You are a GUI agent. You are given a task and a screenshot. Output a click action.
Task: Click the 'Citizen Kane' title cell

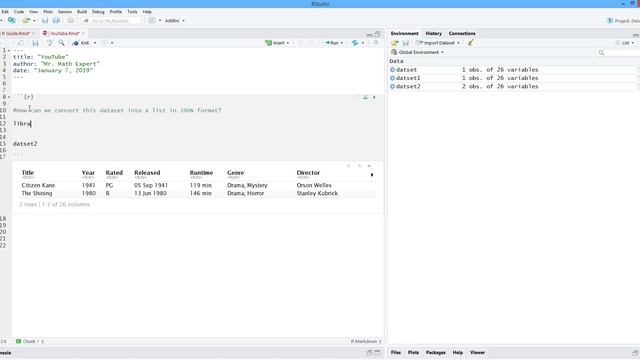point(38,185)
